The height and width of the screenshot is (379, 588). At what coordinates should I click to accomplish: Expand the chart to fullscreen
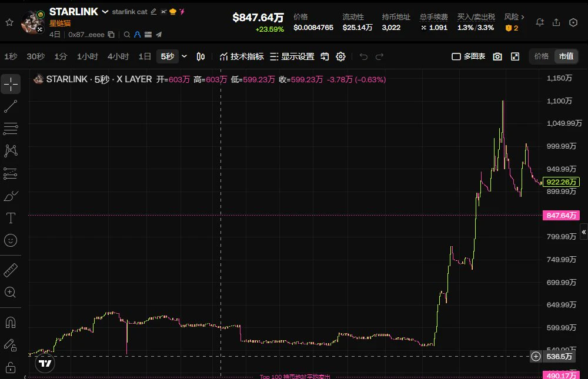[x=515, y=56]
